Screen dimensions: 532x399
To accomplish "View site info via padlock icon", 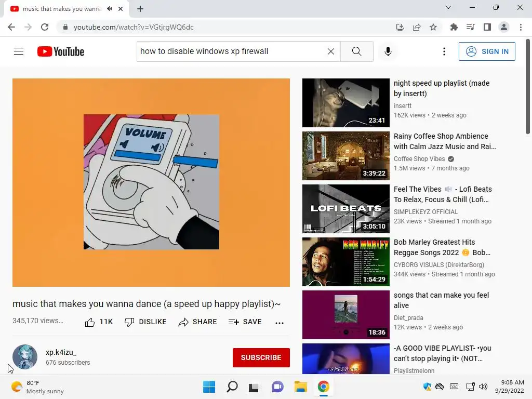I will (65, 27).
